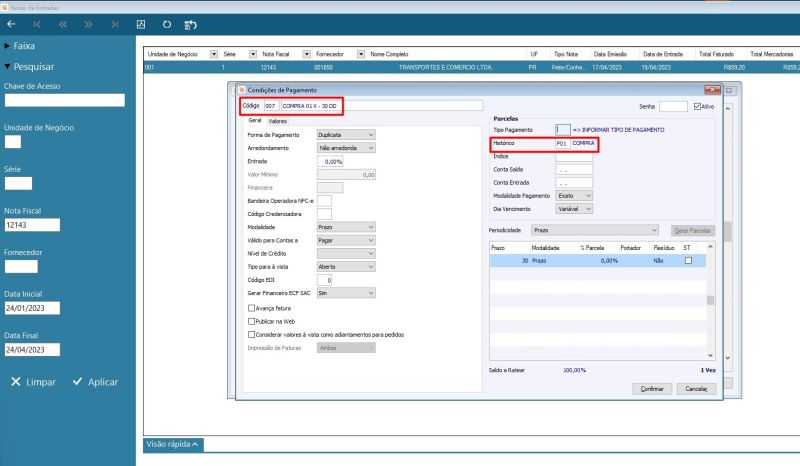Click the Cancelar button
This screenshot has width=800, height=466.
pos(696,389)
